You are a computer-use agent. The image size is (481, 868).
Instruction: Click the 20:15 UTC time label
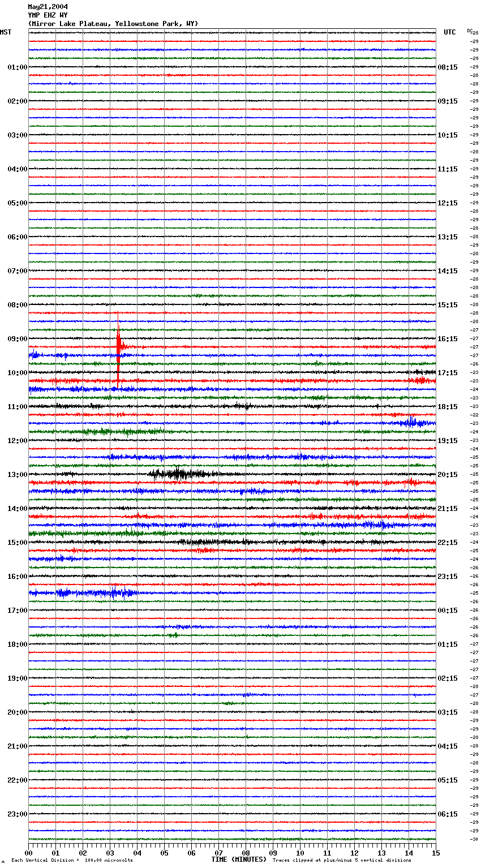(448, 475)
